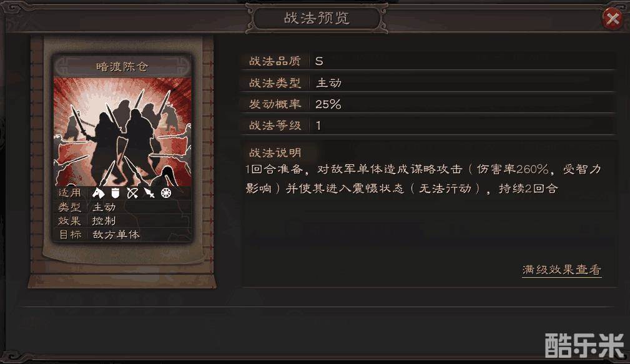Select the 战法类型 主动 row
The height and width of the screenshot is (364, 630).
point(428,83)
